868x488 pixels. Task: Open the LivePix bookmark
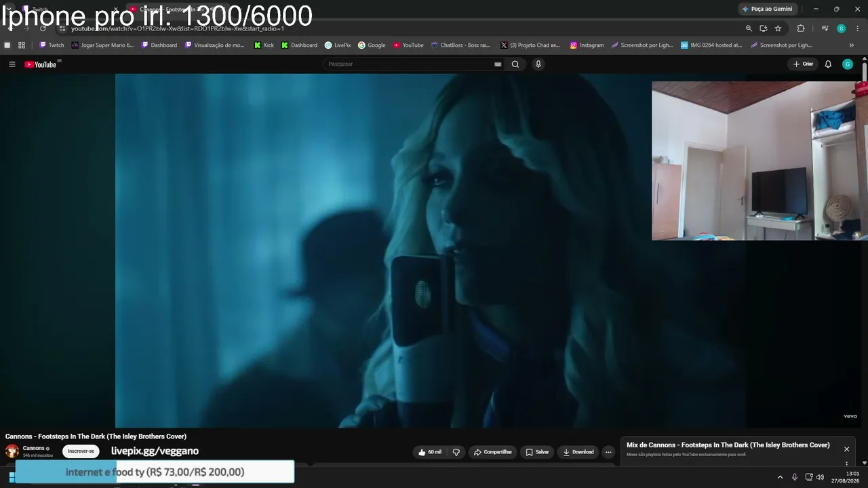(x=338, y=45)
